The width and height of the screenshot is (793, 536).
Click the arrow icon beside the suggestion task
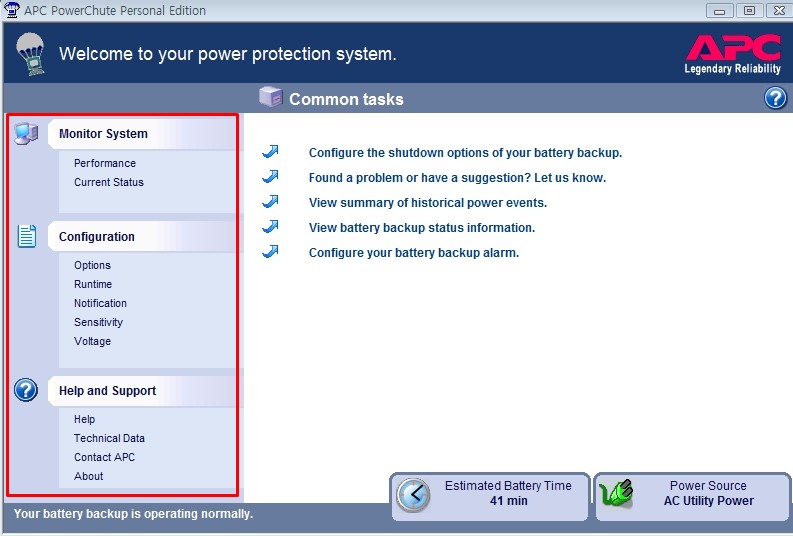click(271, 176)
